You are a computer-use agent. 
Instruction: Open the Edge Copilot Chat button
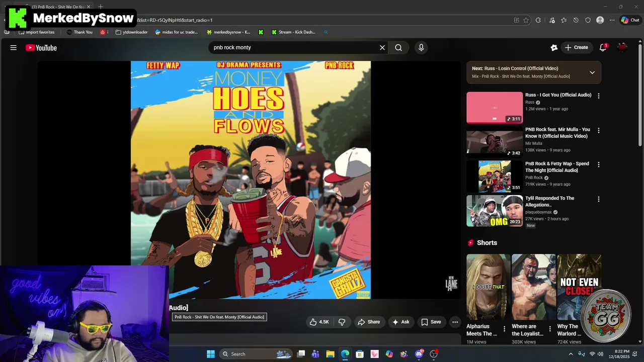click(x=630, y=20)
